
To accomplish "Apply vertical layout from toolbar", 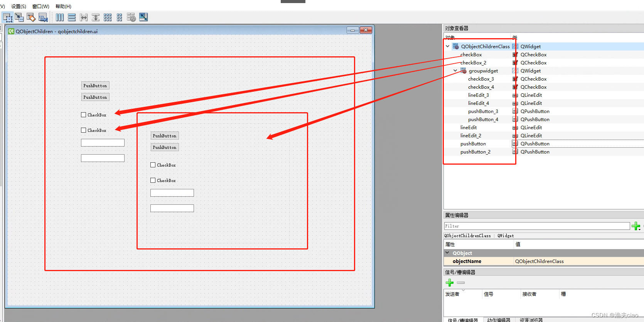I will 72,17.
